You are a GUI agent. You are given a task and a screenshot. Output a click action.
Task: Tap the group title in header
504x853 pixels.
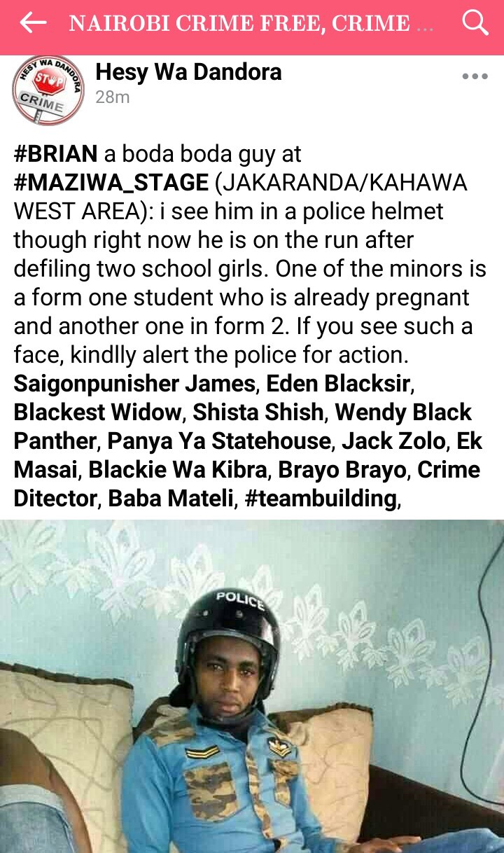tap(251, 23)
